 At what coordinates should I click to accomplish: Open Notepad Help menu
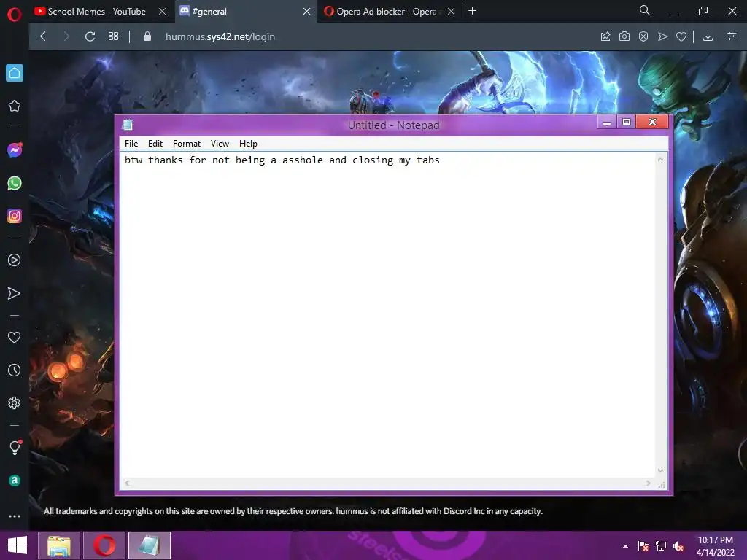[248, 144]
